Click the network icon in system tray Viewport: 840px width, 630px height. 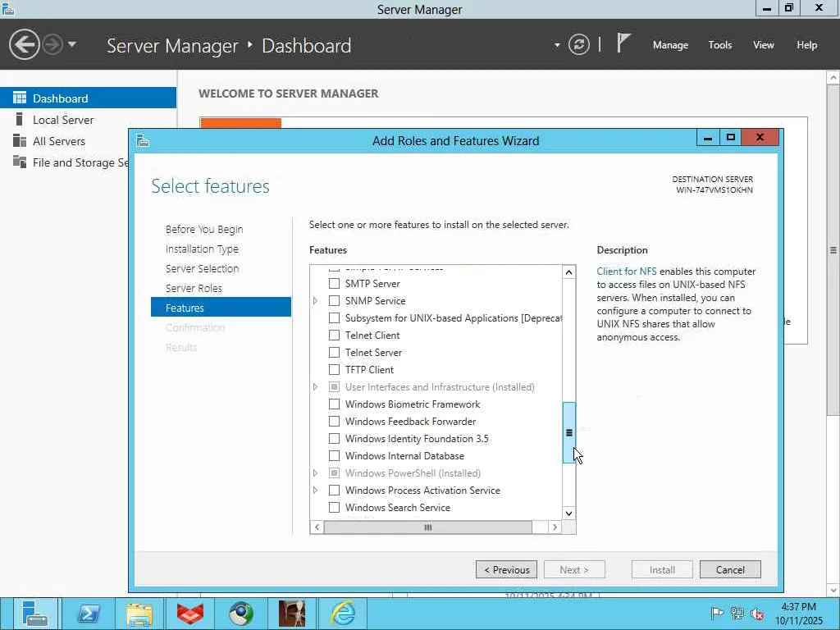point(737,614)
